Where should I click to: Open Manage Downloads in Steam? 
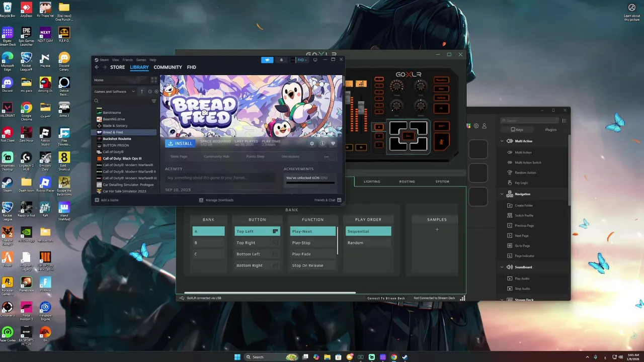coord(216,200)
